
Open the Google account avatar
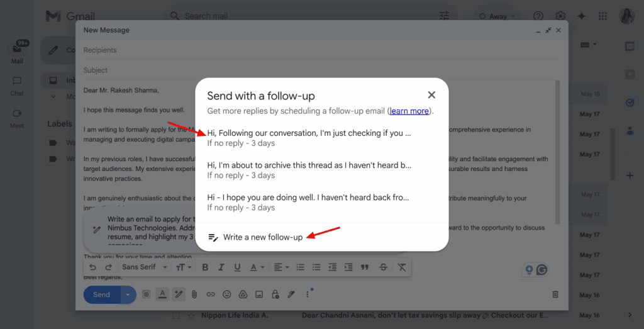[627, 16]
